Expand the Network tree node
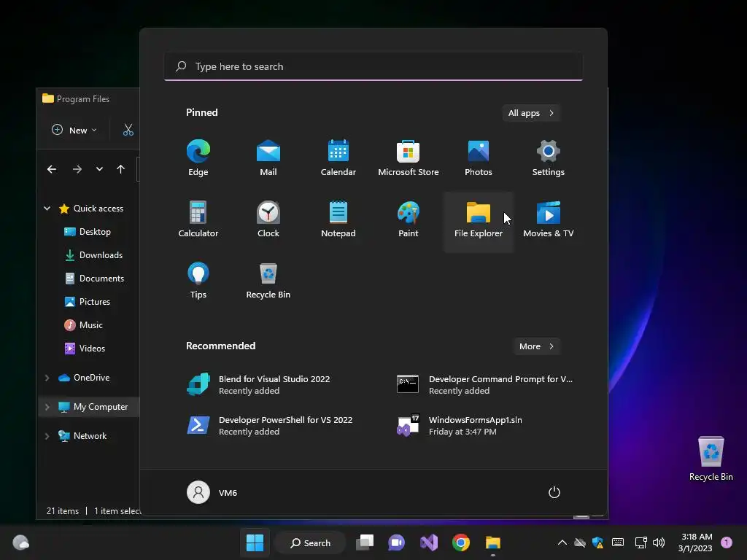747x560 pixels. point(47,436)
